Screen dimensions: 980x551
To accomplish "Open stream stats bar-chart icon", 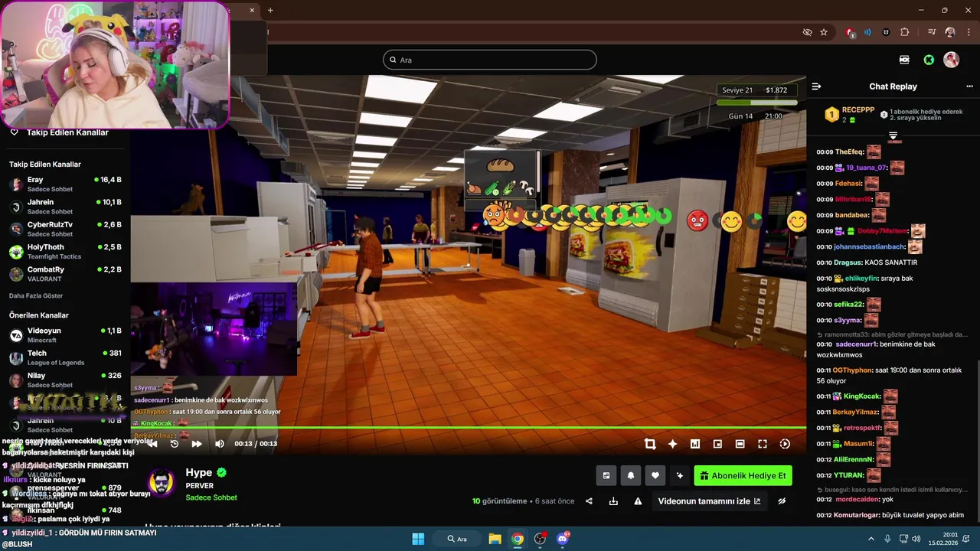I will (x=695, y=444).
